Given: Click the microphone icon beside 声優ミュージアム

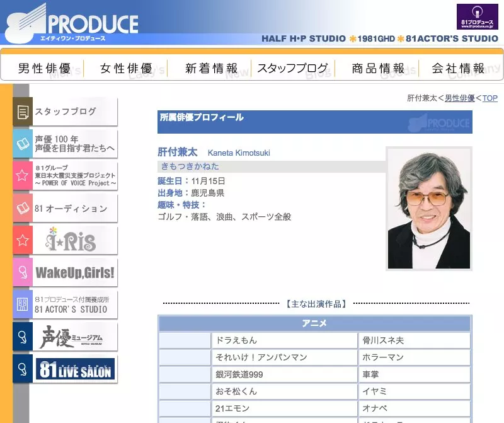Looking at the screenshot, I should (23, 337).
